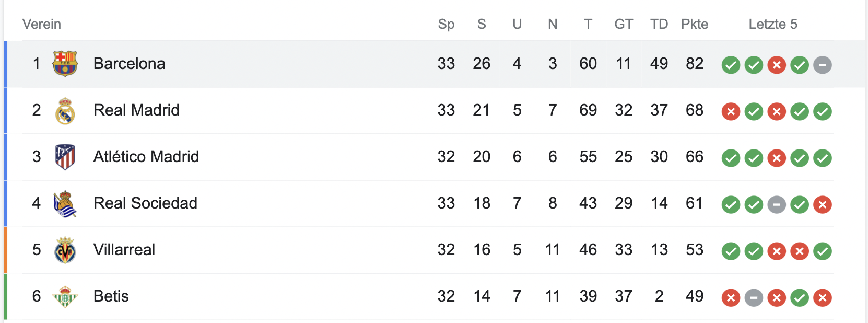Click the Villarreal club crest
The image size is (868, 323).
tap(65, 250)
